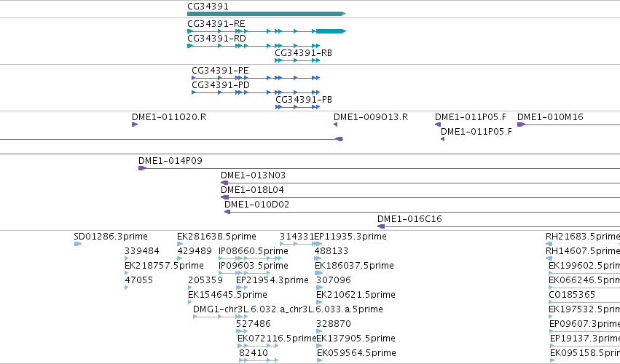Image resolution: width=620 pixels, height=364 pixels.
Task: Click the EK066246.5prime EST label
Action: pyautogui.click(x=584, y=280)
